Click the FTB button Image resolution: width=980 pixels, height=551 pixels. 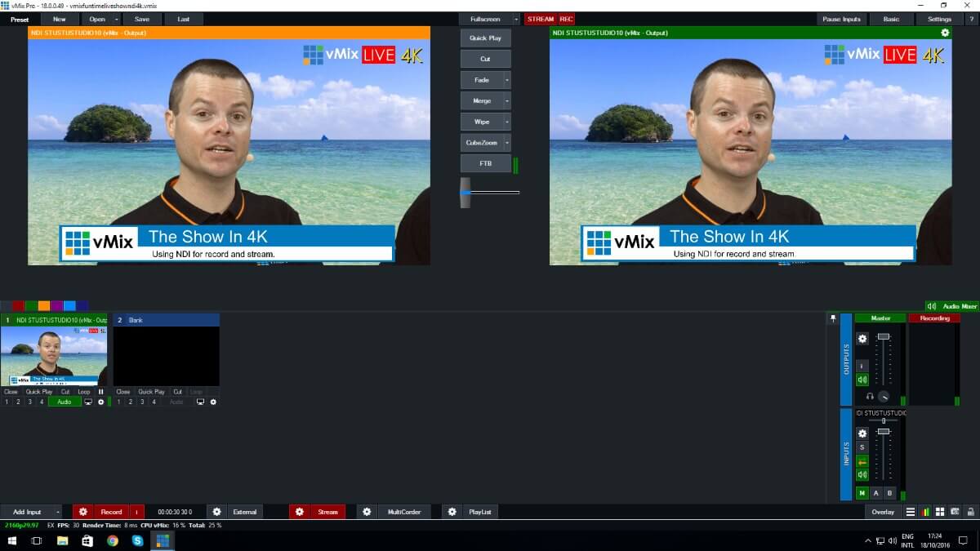tap(485, 163)
